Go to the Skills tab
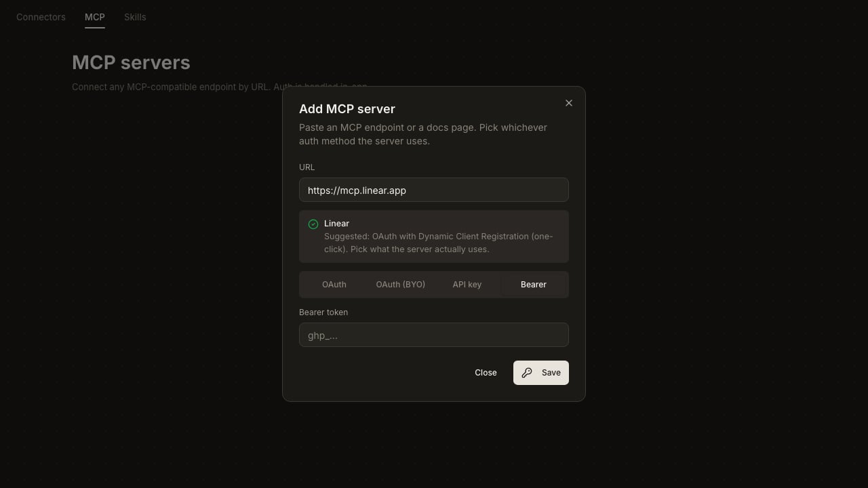 click(x=135, y=17)
